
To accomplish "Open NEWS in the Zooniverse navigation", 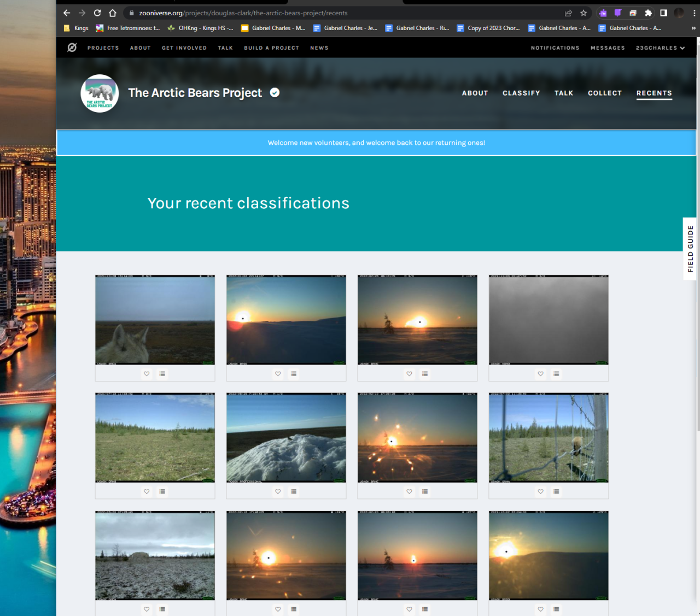I will tap(319, 48).
